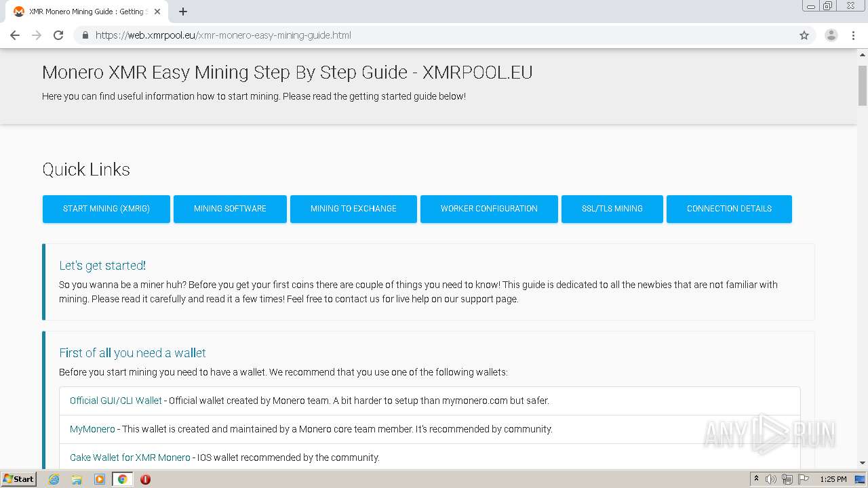Open Internet Explorer from the taskbar

[54, 479]
